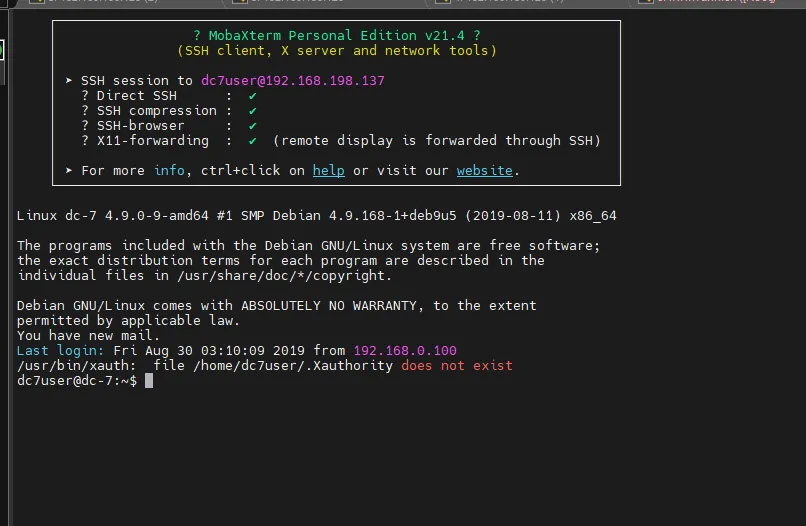Click the terminal cursor after the prompt
This screenshot has height=526, width=806.
pos(149,381)
